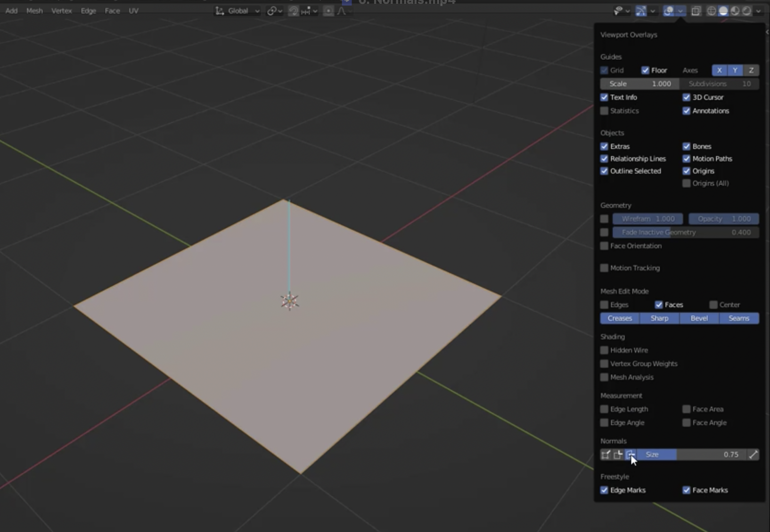Viewport: 770px width, 532px height.
Task: Click the object visibility eye-filter icon
Action: [618, 11]
